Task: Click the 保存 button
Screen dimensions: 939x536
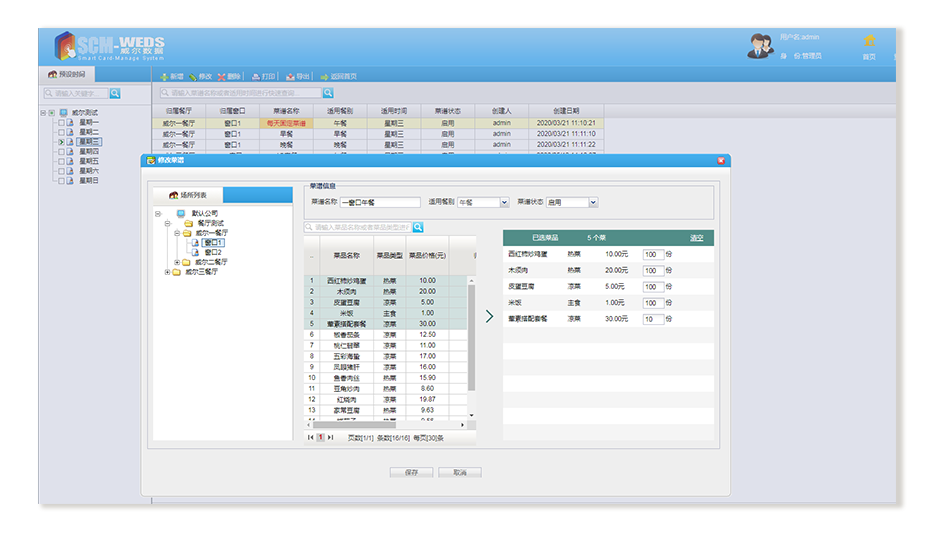Action: [411, 472]
